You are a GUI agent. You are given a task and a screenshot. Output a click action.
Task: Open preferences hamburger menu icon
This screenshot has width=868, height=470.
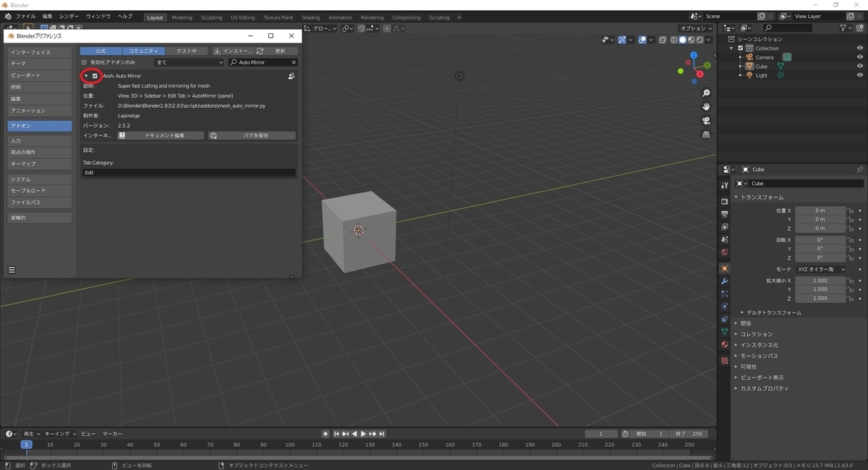coord(12,270)
